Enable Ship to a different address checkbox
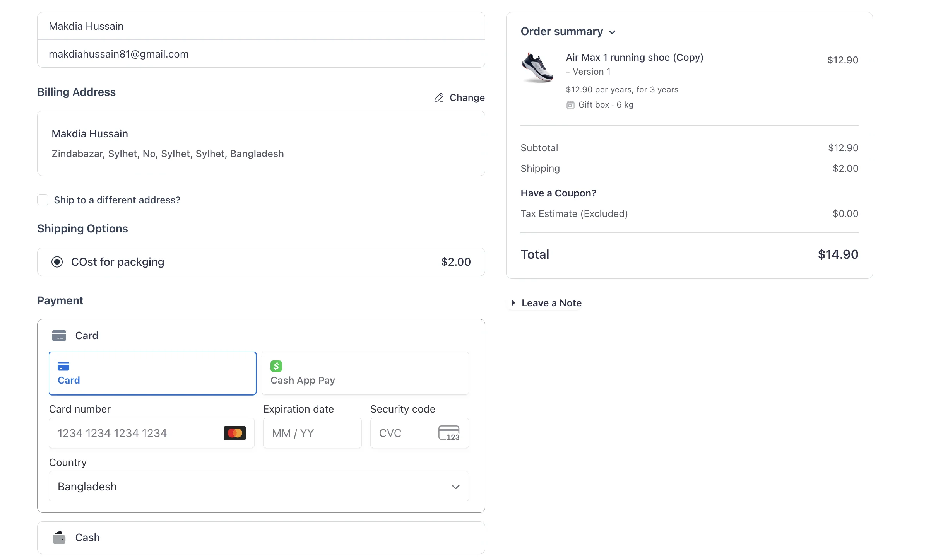The height and width of the screenshot is (560, 931). pos(43,200)
